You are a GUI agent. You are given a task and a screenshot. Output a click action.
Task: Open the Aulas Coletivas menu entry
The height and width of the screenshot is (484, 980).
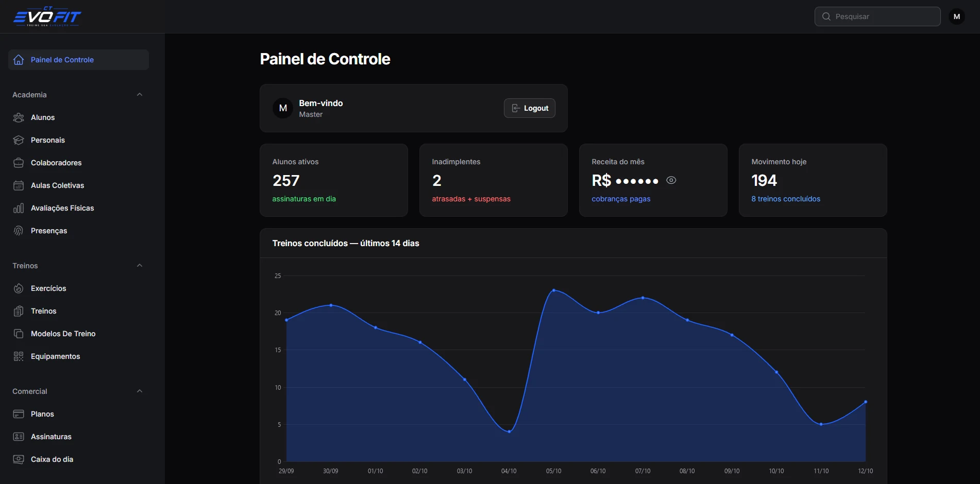(78, 185)
